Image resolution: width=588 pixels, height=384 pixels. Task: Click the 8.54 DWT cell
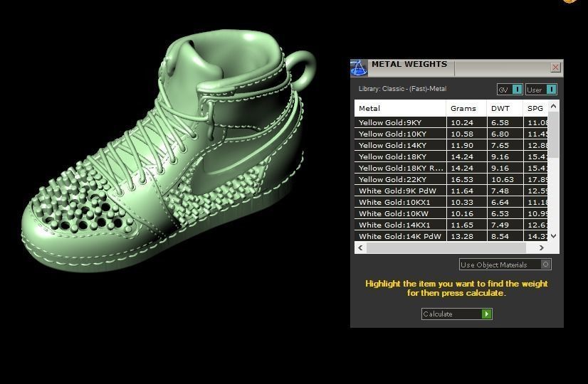[x=505, y=236]
